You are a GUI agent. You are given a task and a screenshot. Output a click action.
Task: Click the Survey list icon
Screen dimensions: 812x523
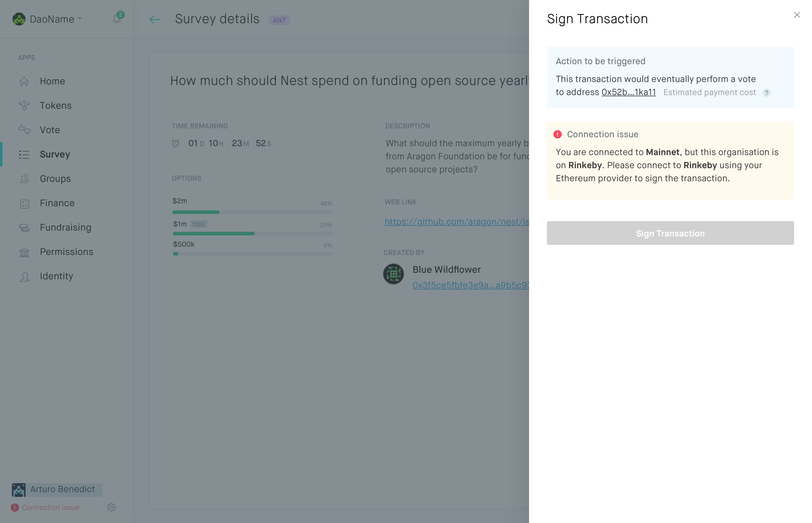click(24, 155)
